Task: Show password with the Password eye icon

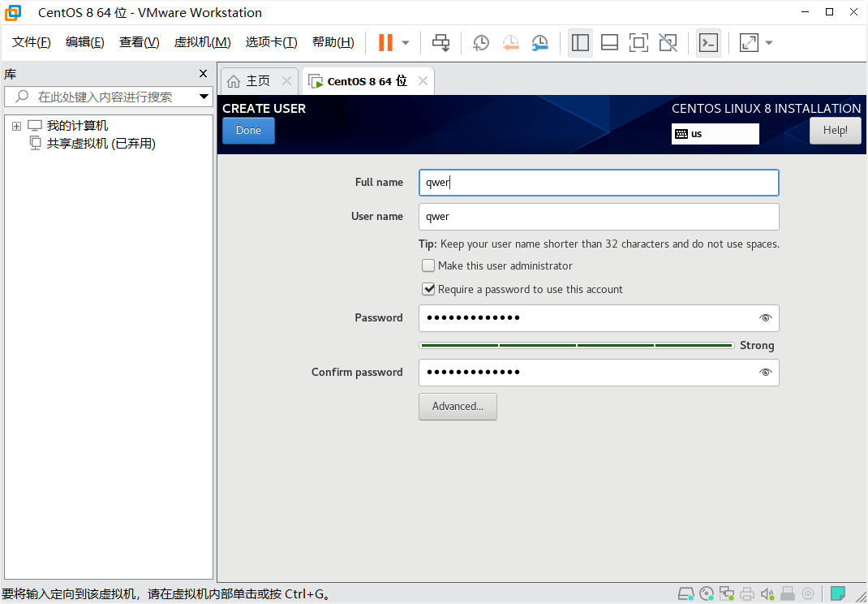Action: 765,318
